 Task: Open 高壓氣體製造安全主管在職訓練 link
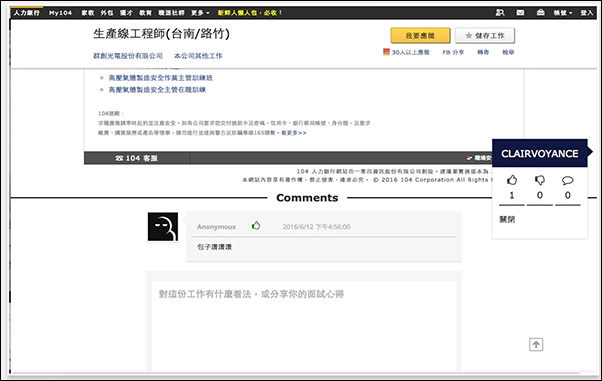click(x=157, y=89)
